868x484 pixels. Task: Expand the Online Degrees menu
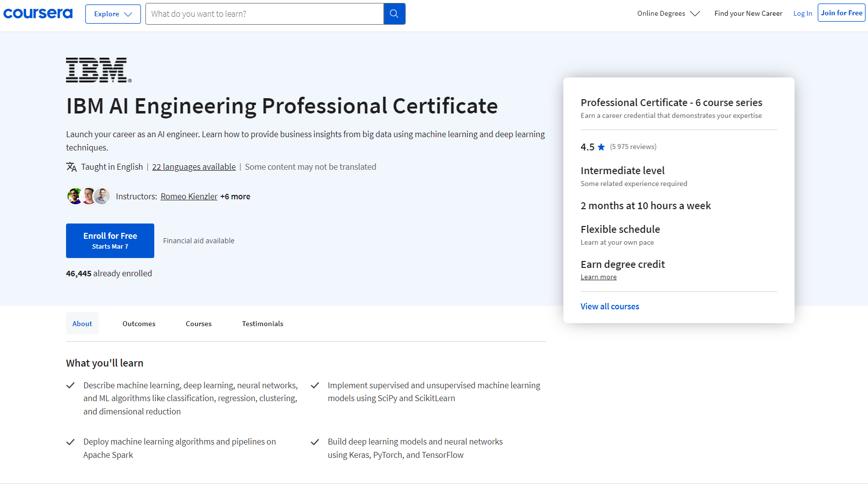668,13
